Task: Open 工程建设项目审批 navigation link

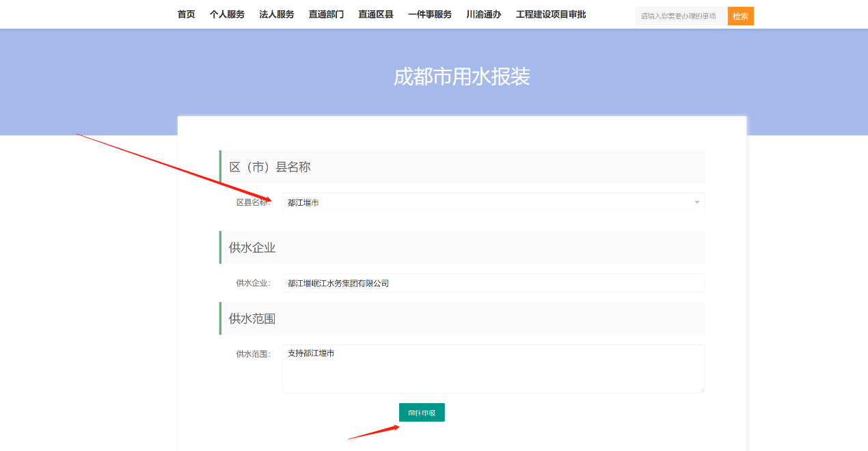Action: (550, 14)
